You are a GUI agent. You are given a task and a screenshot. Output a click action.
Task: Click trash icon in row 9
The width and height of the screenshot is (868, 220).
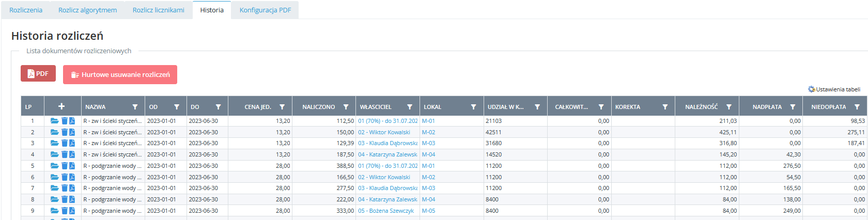point(65,211)
